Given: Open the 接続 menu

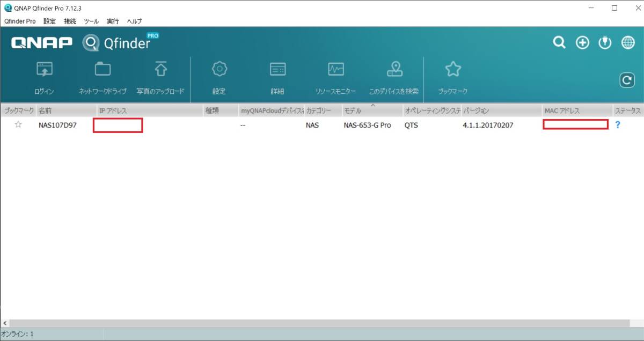Looking at the screenshot, I should [70, 21].
